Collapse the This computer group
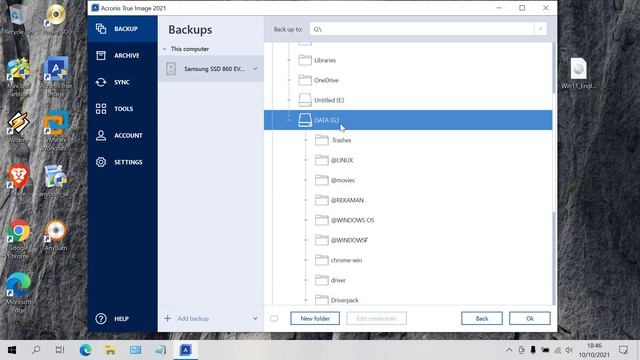 pos(164,49)
